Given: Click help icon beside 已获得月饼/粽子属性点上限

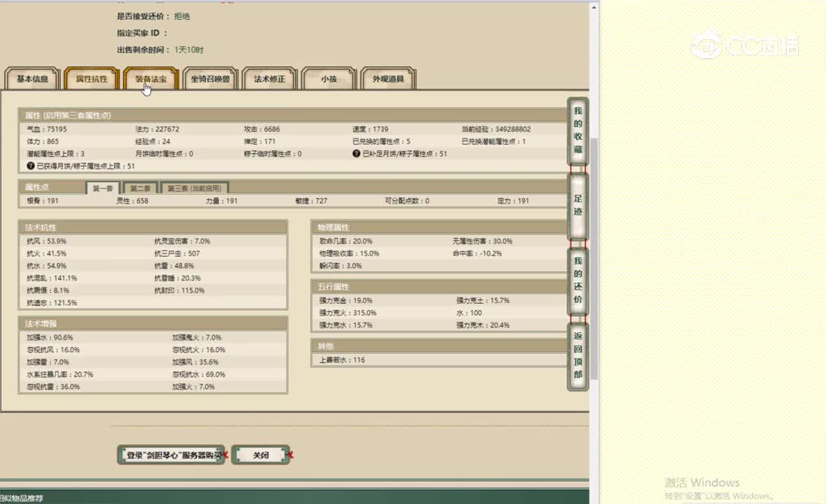Looking at the screenshot, I should coord(31,166).
